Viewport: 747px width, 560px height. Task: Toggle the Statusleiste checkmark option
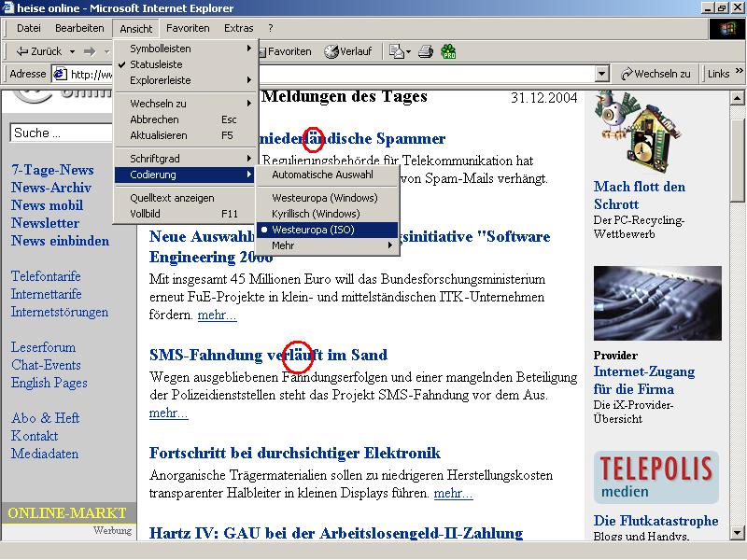pyautogui.click(x=156, y=64)
